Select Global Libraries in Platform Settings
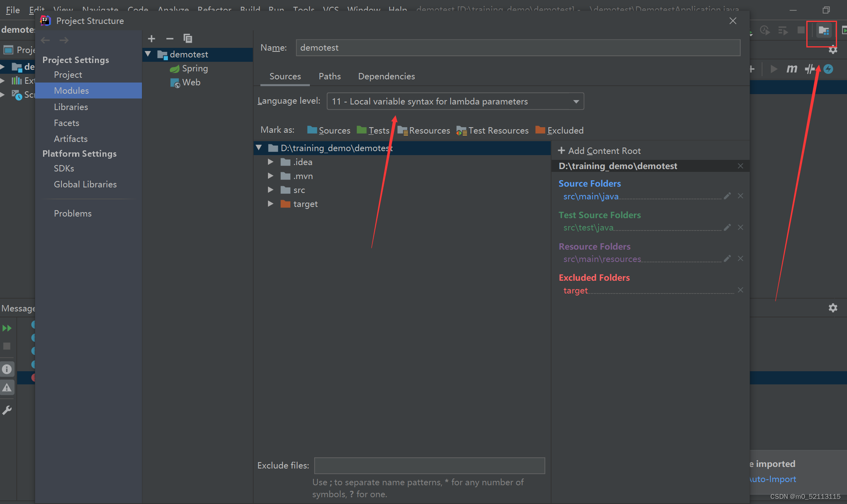847x504 pixels. (85, 184)
